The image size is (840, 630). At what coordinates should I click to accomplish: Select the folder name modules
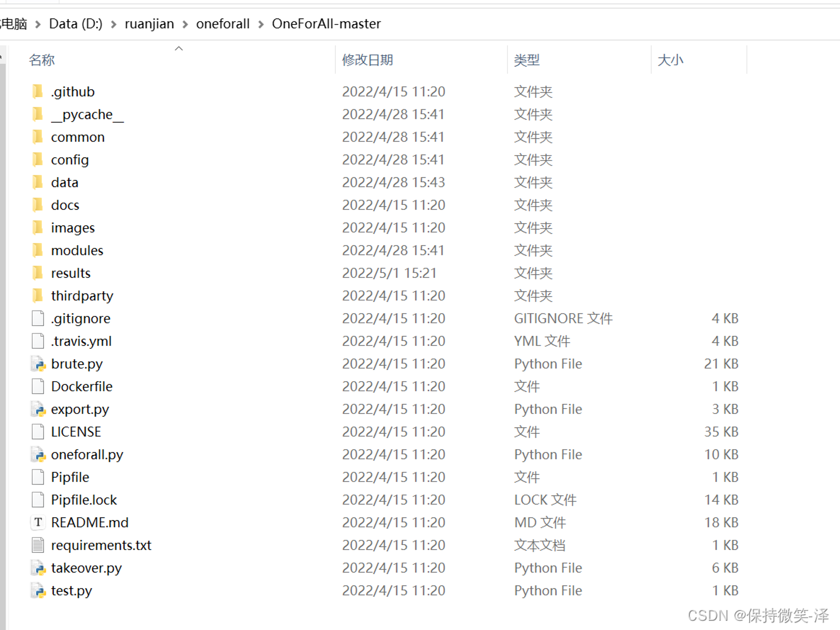pyautogui.click(x=77, y=250)
